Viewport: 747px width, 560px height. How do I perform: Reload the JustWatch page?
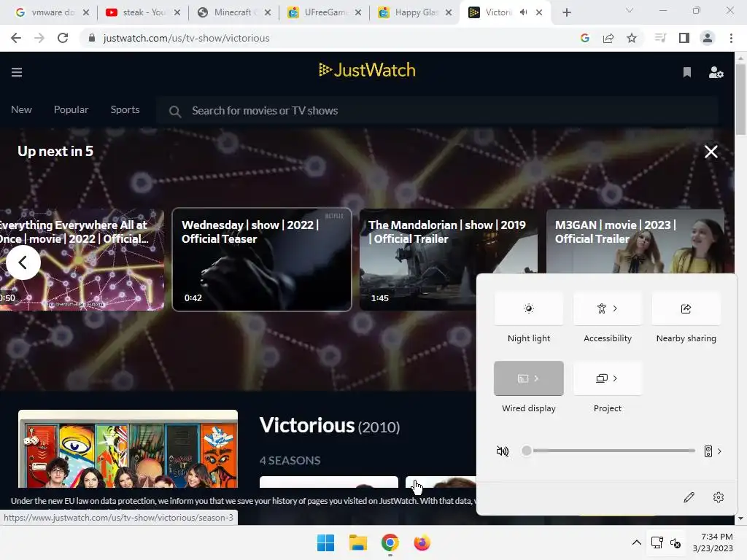pyautogui.click(x=63, y=38)
